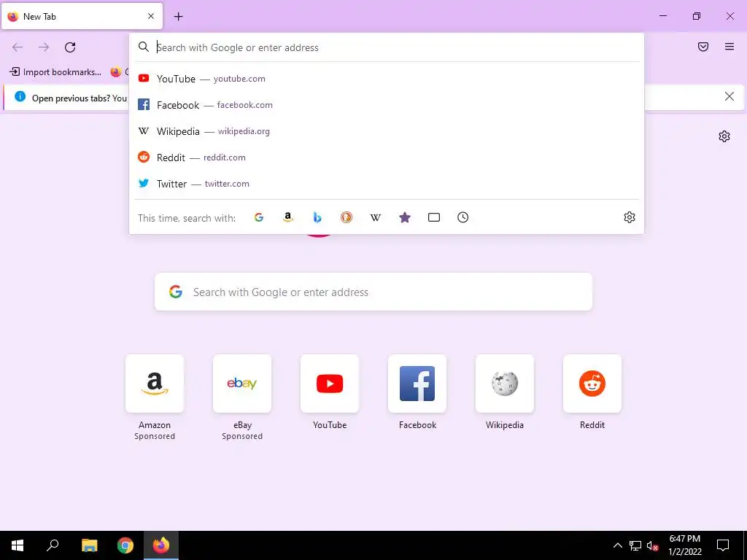Dismiss the Open previous tabs notification
This screenshot has height=560, width=747.
729,97
